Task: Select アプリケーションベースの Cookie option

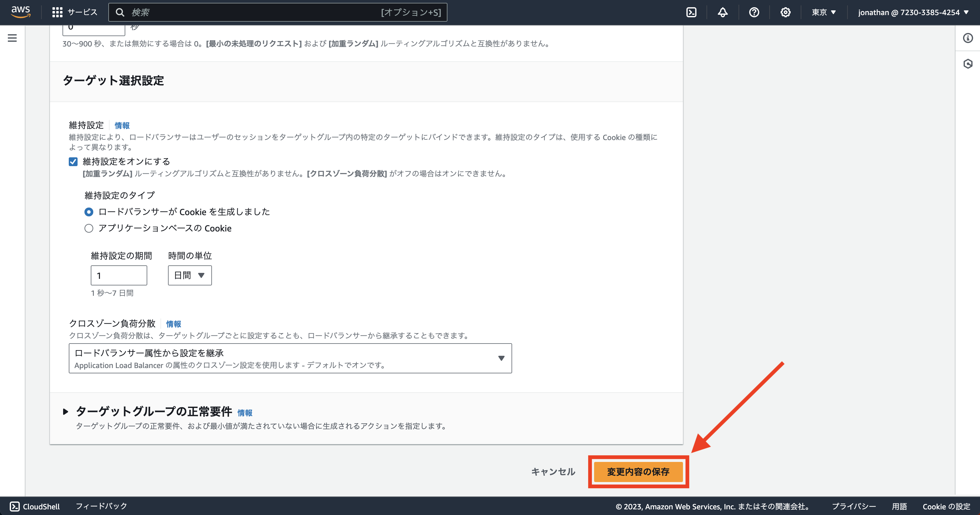Action: pyautogui.click(x=89, y=228)
